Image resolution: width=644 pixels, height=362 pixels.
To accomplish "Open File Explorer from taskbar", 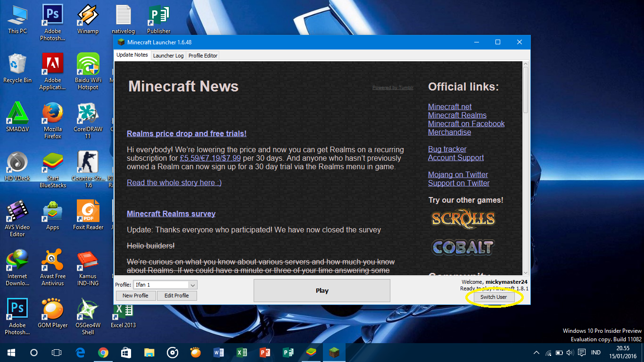I will [x=149, y=353].
